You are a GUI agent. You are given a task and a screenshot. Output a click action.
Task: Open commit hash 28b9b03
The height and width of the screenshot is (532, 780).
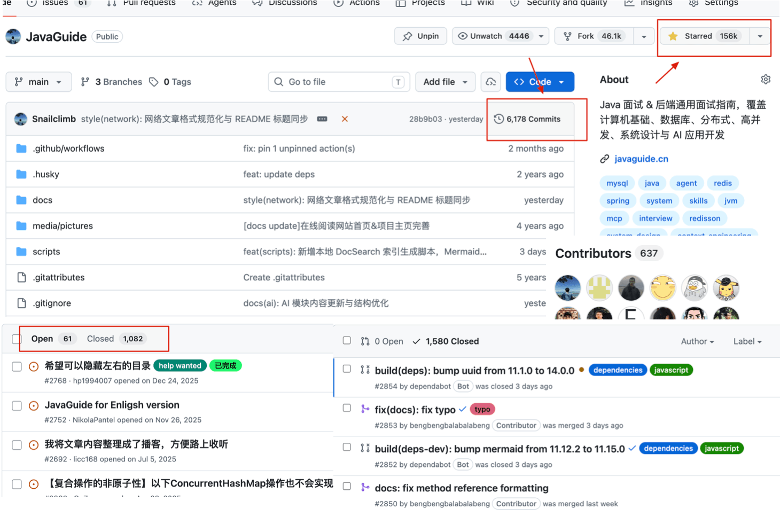tap(425, 119)
